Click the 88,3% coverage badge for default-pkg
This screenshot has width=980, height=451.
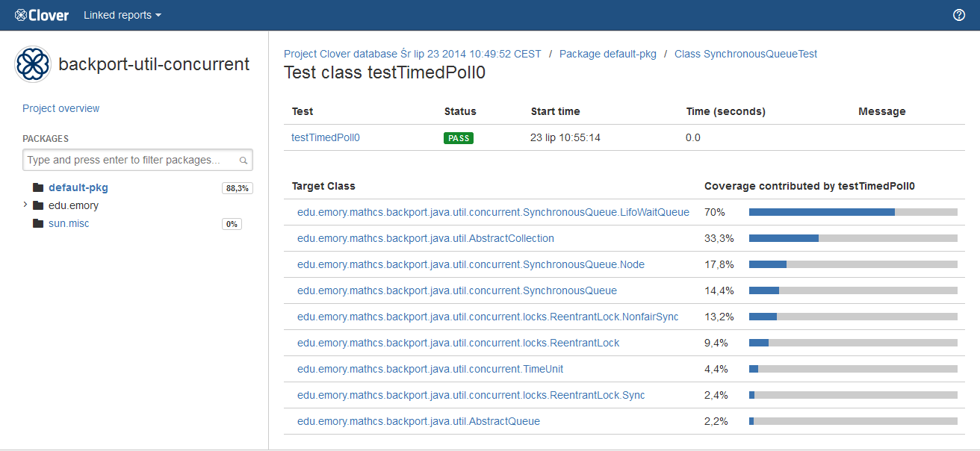(237, 188)
